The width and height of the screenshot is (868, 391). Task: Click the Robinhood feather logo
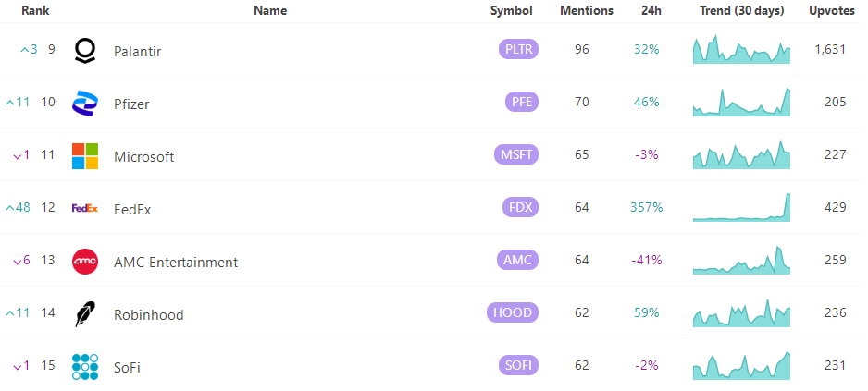tap(85, 314)
